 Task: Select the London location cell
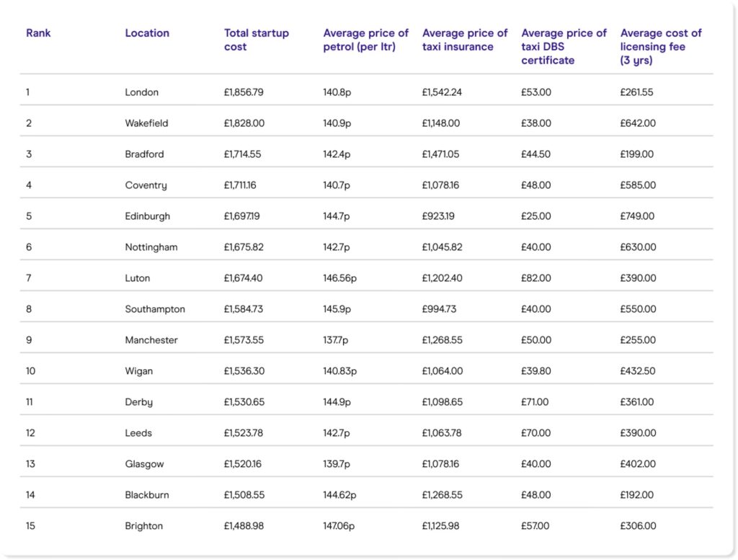point(142,92)
